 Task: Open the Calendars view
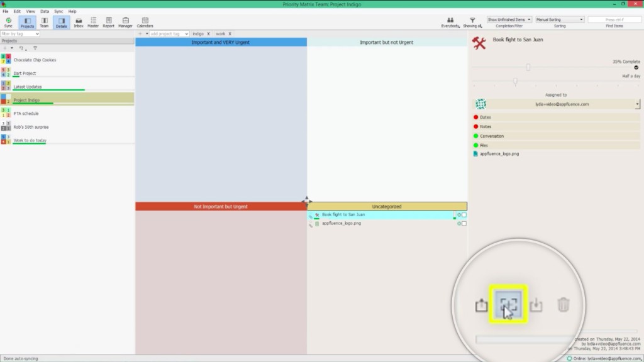point(145,21)
